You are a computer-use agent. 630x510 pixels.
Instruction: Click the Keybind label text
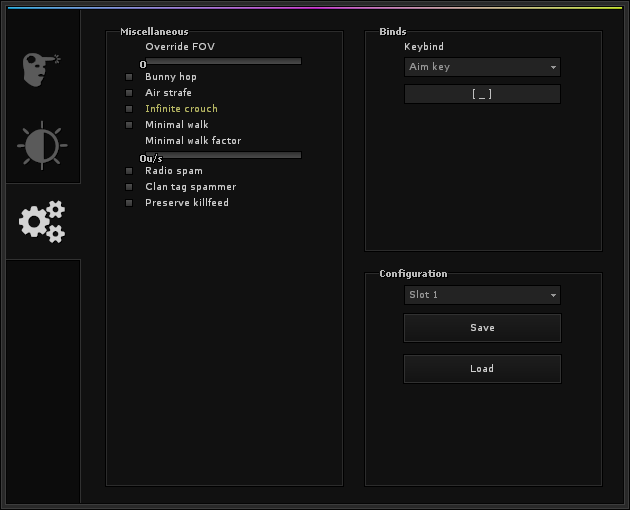(x=424, y=47)
